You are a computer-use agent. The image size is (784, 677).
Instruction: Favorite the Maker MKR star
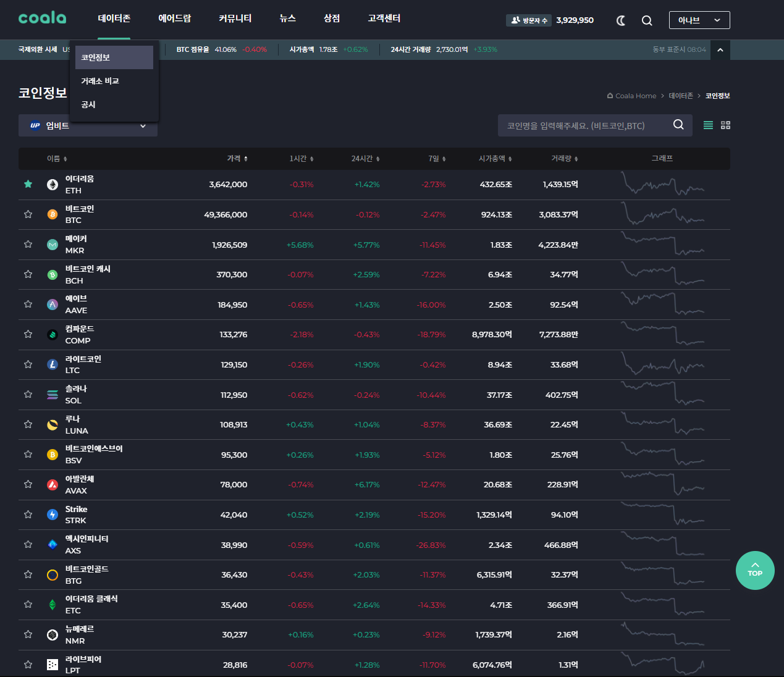[x=28, y=244]
